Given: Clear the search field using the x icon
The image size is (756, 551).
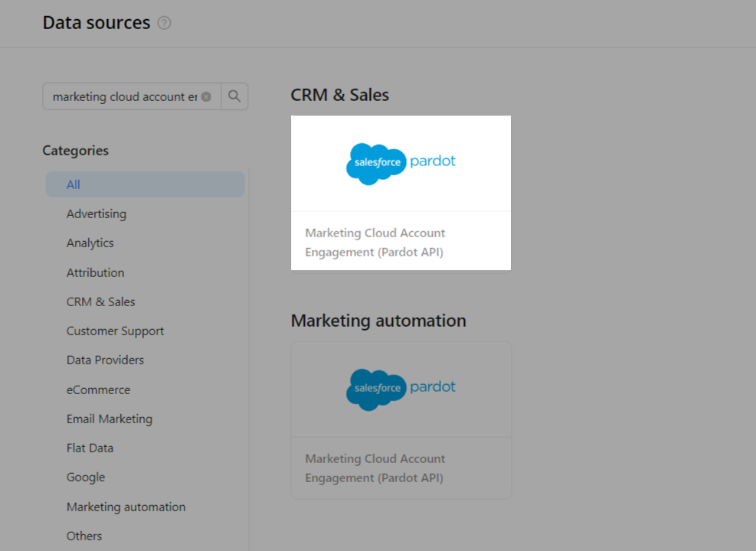Looking at the screenshot, I should pos(206,96).
